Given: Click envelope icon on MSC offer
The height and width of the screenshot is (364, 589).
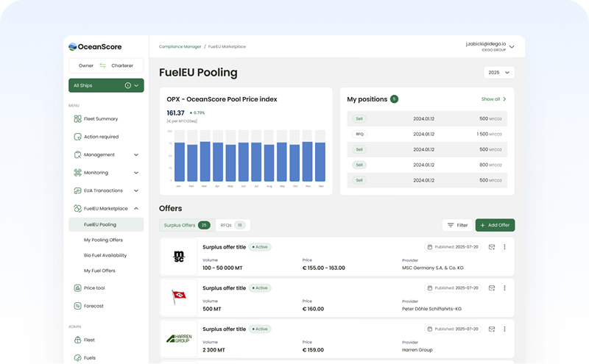Looking at the screenshot, I should (x=492, y=247).
